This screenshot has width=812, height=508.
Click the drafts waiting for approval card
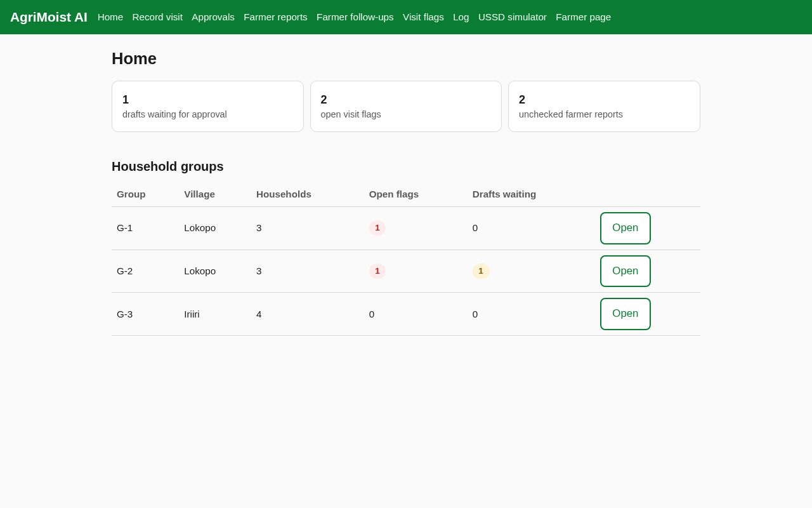click(x=207, y=106)
